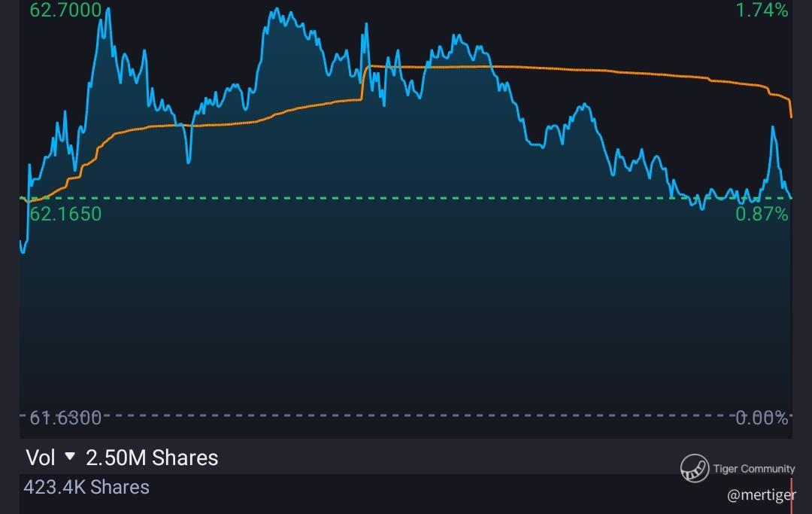Click the Tiger Community logo icon
This screenshot has height=514, width=812.
click(x=695, y=468)
